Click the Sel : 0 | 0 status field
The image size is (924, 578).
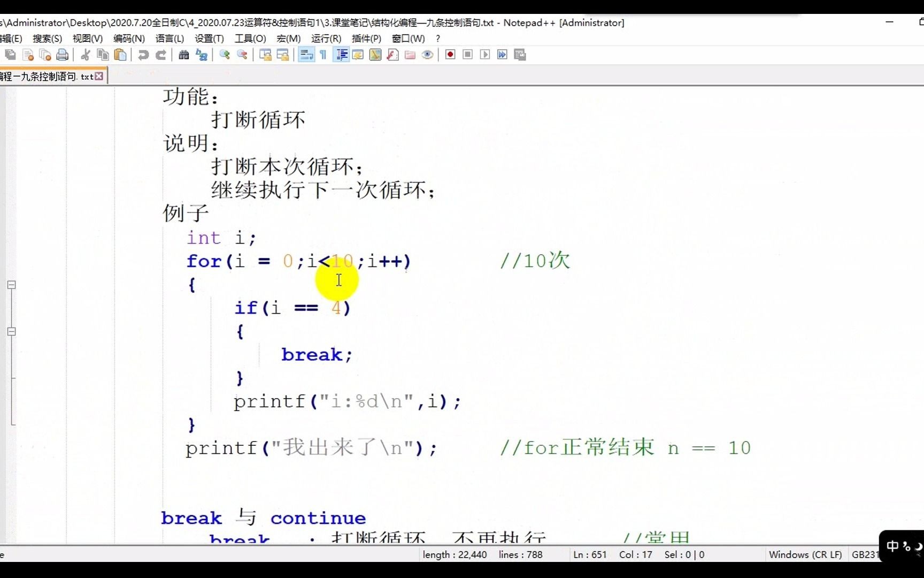pyautogui.click(x=684, y=554)
